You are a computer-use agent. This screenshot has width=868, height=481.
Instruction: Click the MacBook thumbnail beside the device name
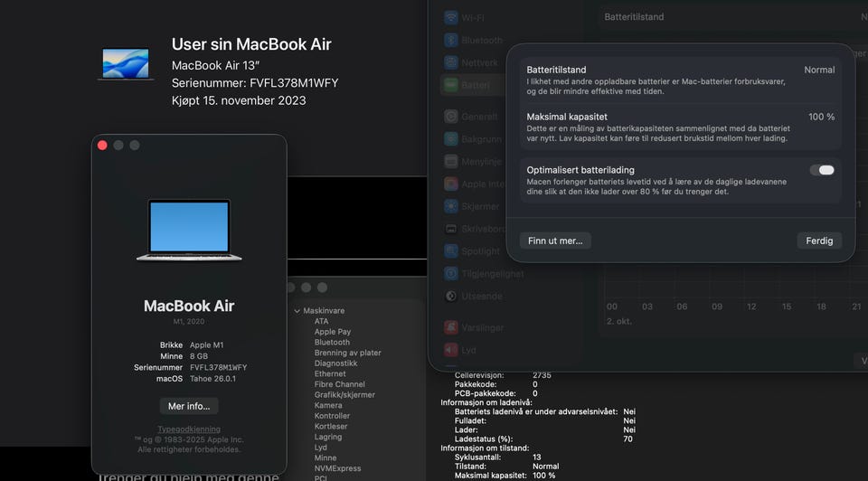tap(126, 64)
